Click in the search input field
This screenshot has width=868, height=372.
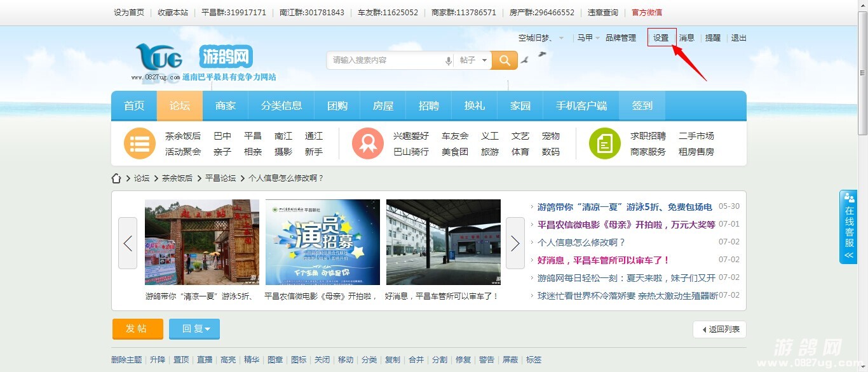384,60
